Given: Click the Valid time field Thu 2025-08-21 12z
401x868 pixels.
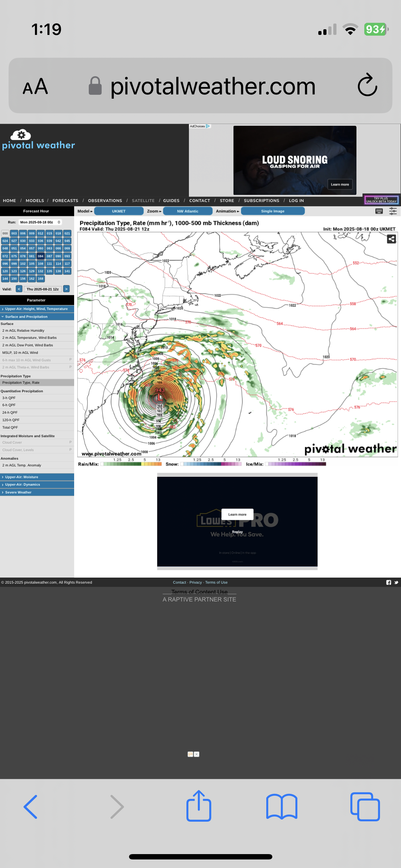Looking at the screenshot, I should (43, 289).
